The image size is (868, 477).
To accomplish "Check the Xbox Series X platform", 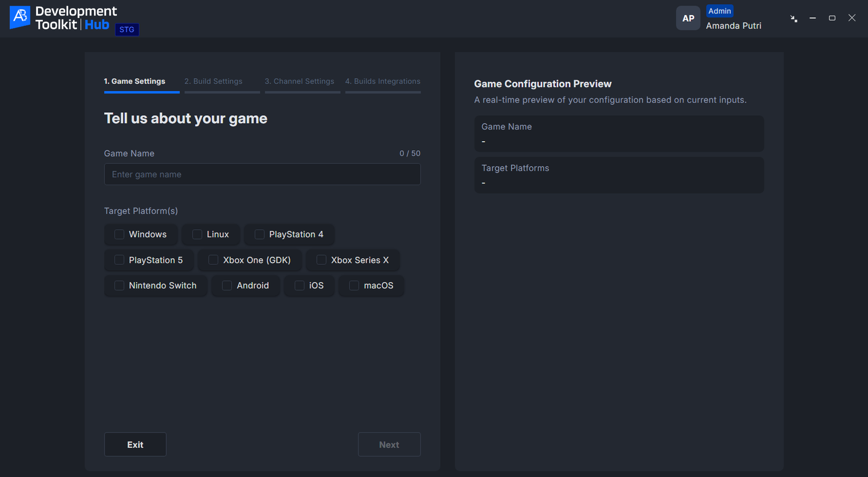I will click(321, 260).
